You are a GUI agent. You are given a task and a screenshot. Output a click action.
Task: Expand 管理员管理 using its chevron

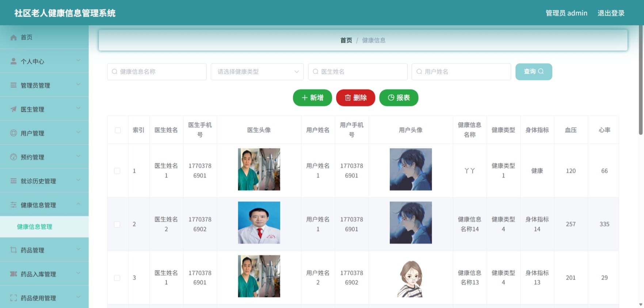click(x=78, y=85)
